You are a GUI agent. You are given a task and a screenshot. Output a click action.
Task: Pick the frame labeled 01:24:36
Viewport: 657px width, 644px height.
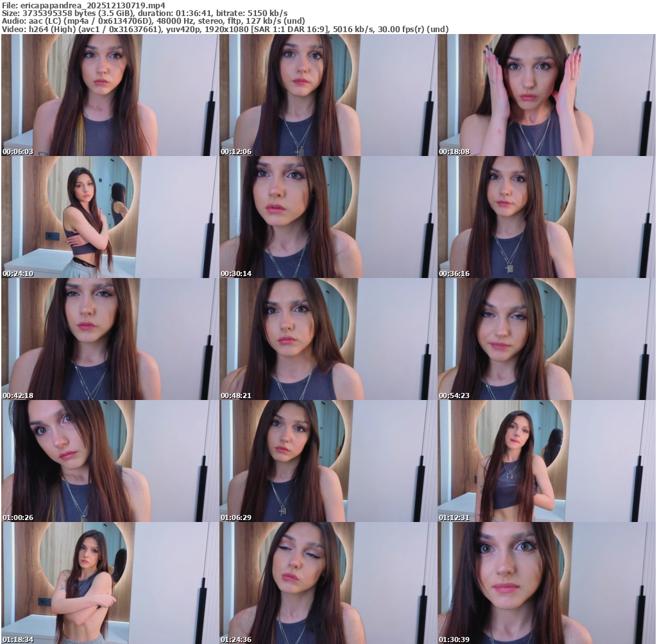coord(328,583)
